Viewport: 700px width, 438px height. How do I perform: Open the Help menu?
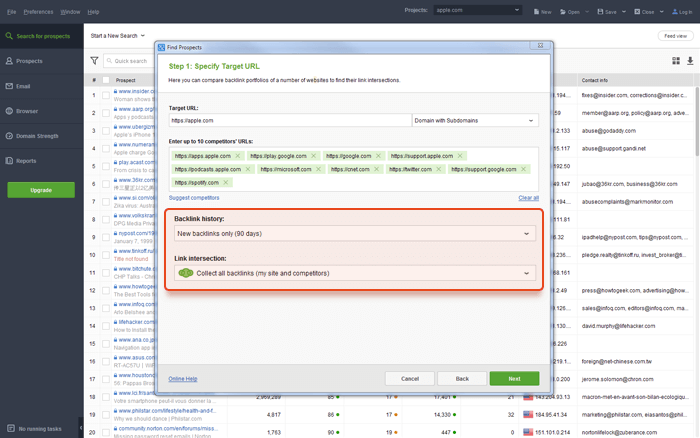93,12
